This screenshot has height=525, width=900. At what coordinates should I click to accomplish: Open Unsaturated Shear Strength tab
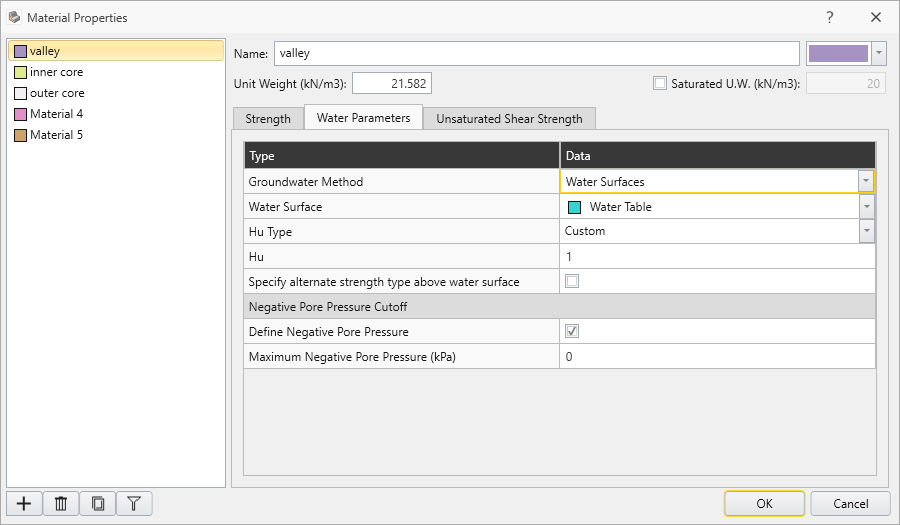[x=509, y=119]
